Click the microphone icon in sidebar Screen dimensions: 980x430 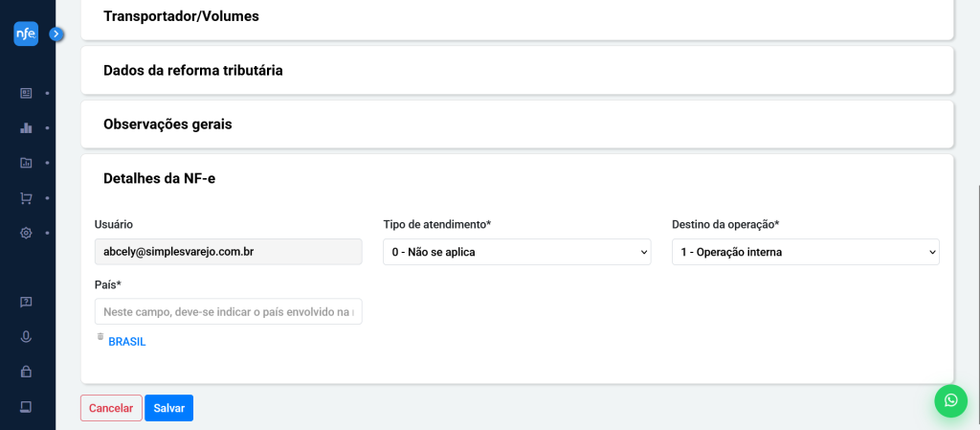(x=26, y=337)
